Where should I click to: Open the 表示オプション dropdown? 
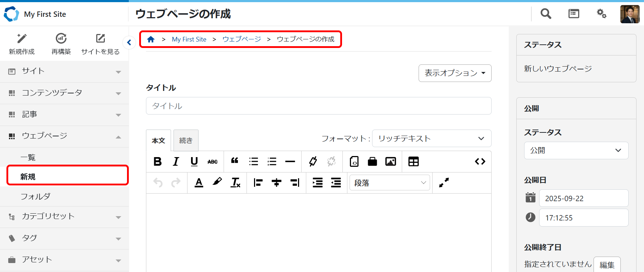pos(455,73)
